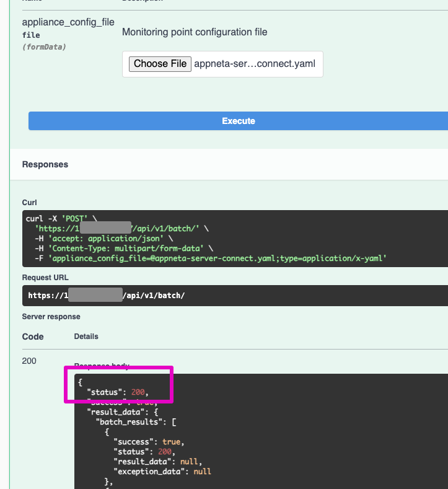Click the Choose File button
The width and height of the screenshot is (448, 489).
(x=160, y=64)
